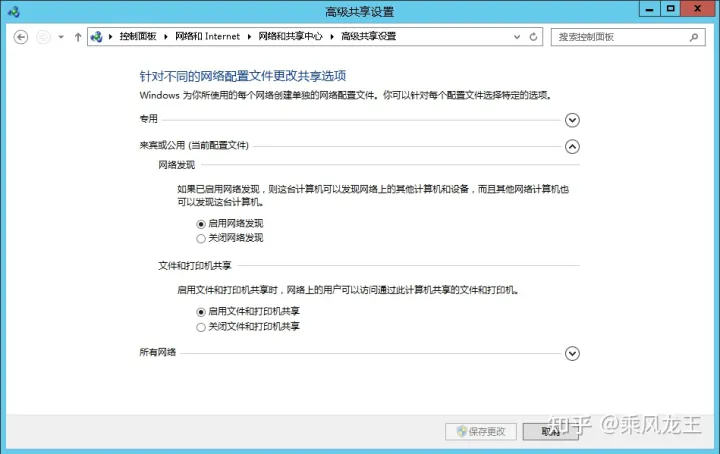Minimize the 高级共享设置 window
Viewport: 720px width, 454px height.
tap(649, 9)
